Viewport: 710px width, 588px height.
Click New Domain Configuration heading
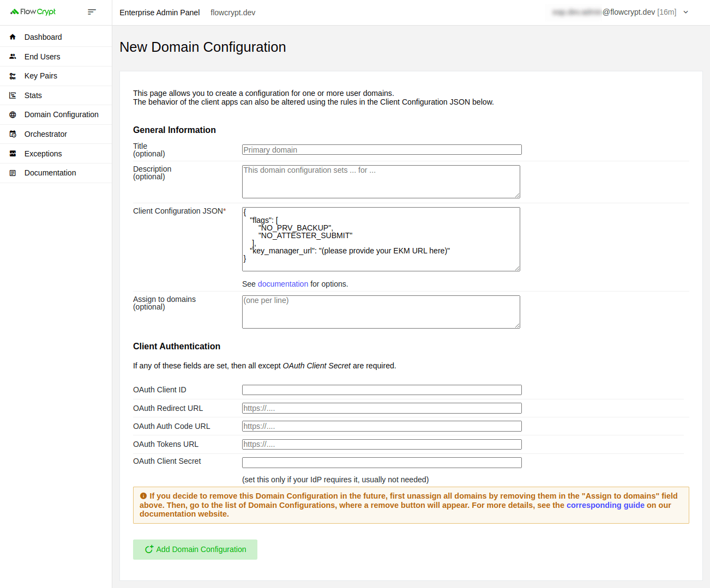point(203,47)
